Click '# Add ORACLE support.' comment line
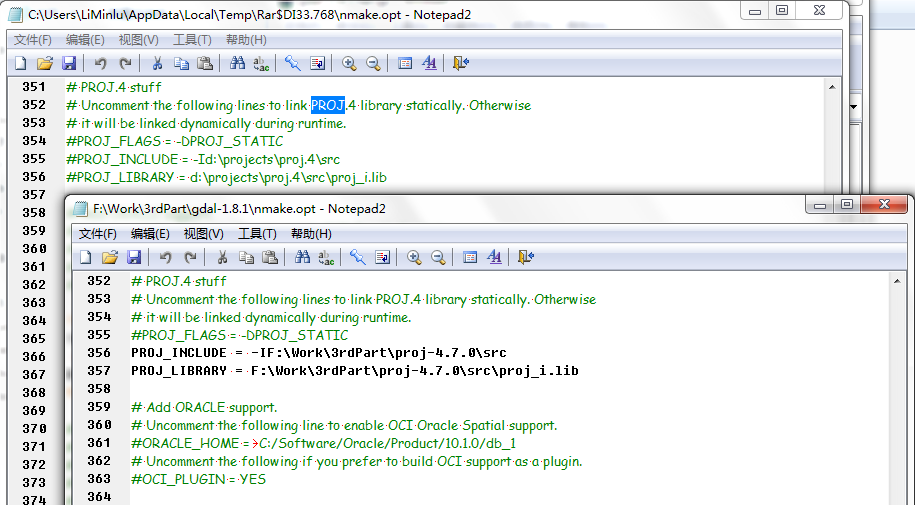This screenshot has height=505, width=915. tap(204, 407)
